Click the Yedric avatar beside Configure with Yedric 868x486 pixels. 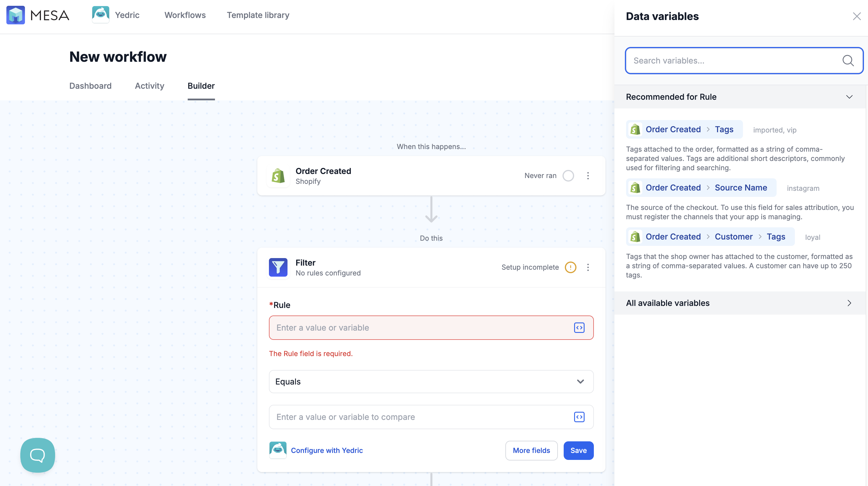coord(278,450)
